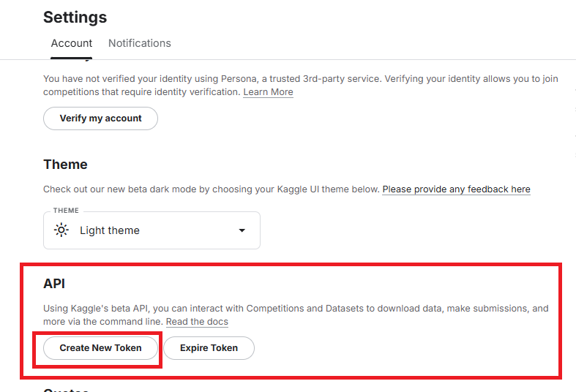Click the sun icon in the theme selector
Screen dimensions: 576x392
click(x=61, y=230)
